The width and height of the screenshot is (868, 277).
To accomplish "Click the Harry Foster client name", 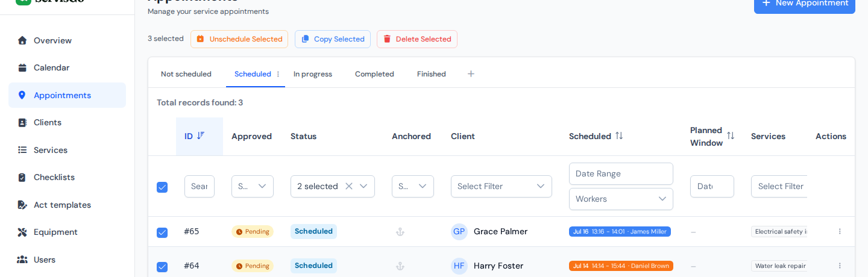I will click(498, 266).
